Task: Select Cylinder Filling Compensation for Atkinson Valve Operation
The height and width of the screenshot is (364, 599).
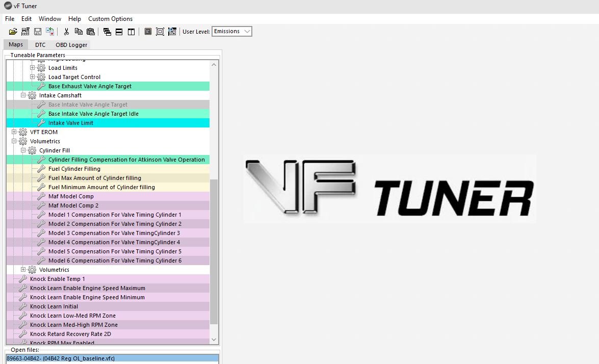Action: pos(108,160)
